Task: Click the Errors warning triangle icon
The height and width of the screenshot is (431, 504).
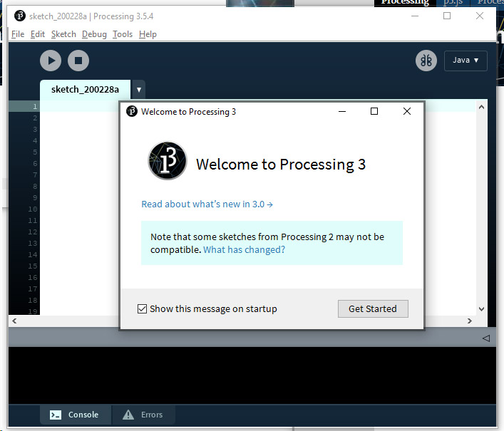Action: point(128,415)
